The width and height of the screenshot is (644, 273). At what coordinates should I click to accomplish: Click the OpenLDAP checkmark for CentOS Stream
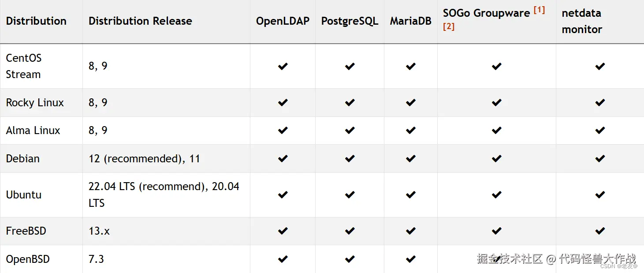point(283,66)
